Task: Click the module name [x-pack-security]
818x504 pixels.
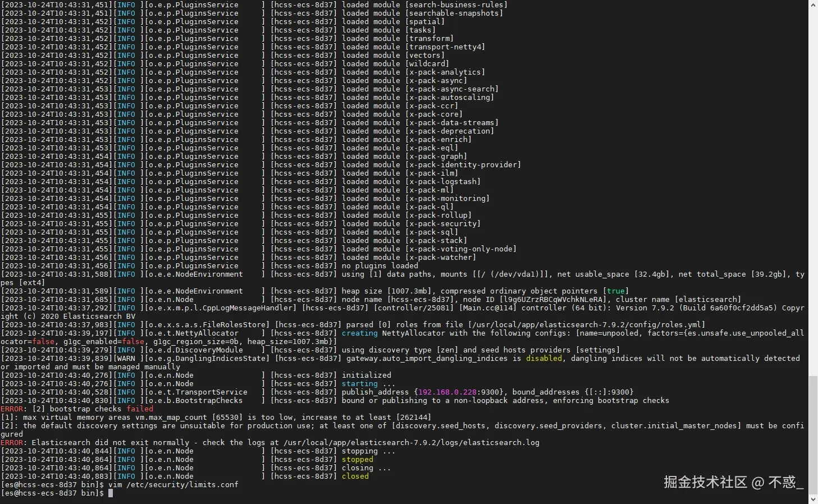Action: (x=442, y=224)
